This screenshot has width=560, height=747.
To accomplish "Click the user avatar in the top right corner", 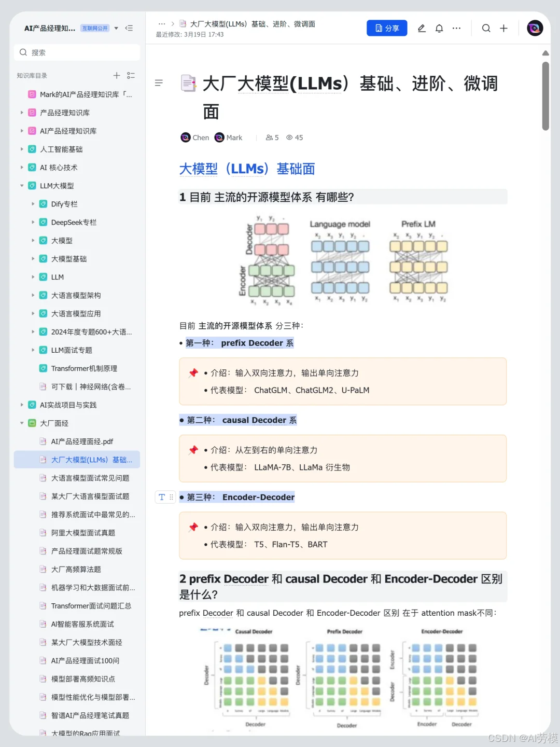I will point(535,28).
